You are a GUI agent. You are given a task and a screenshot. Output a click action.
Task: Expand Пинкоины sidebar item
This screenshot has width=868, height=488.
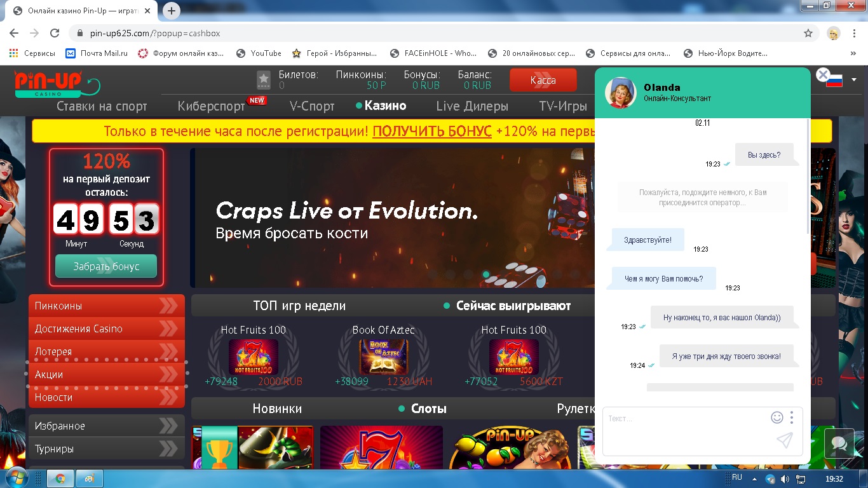[x=107, y=306]
